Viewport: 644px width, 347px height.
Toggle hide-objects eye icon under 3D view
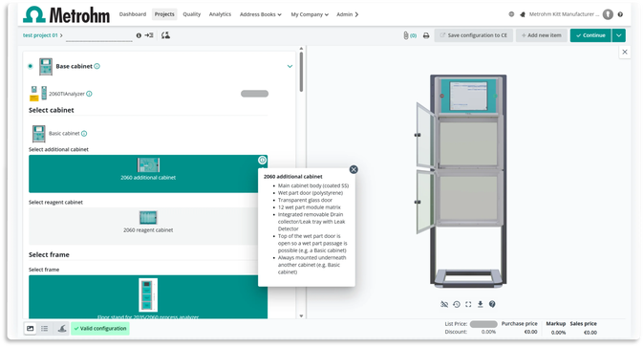pyautogui.click(x=444, y=304)
